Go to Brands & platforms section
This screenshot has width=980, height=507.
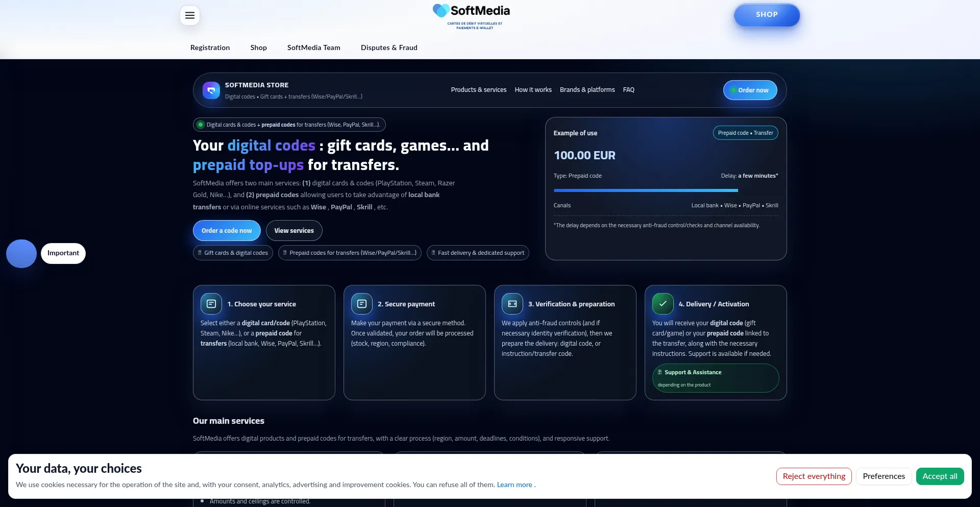point(587,90)
